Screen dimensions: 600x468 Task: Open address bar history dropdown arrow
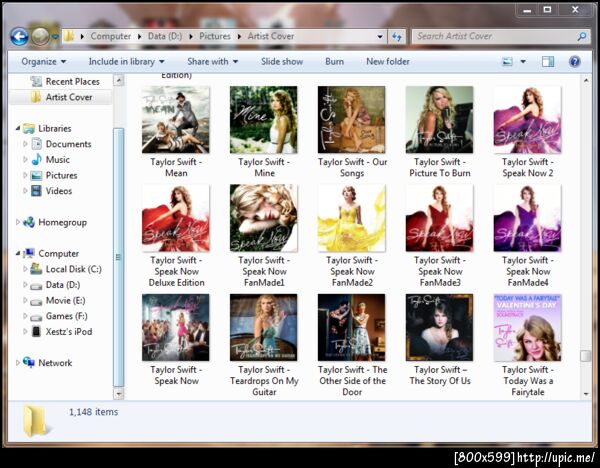click(x=380, y=37)
